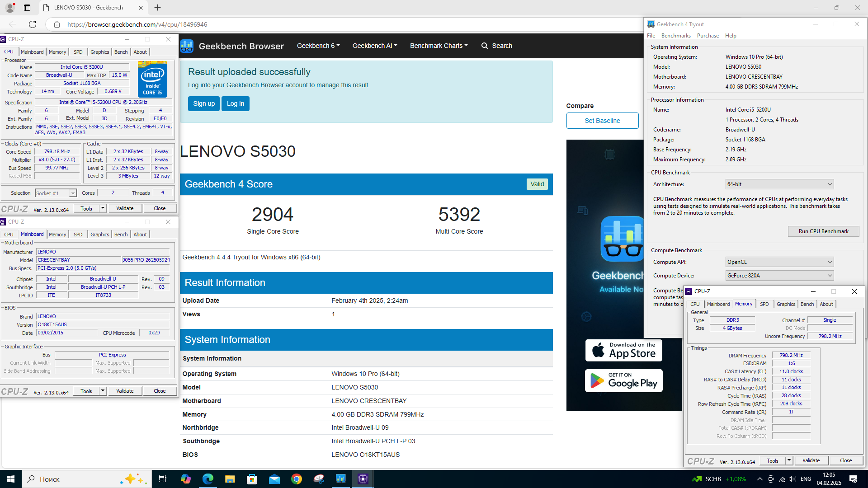Switch to SPD tab in CPU-Z Memory window

(x=764, y=304)
